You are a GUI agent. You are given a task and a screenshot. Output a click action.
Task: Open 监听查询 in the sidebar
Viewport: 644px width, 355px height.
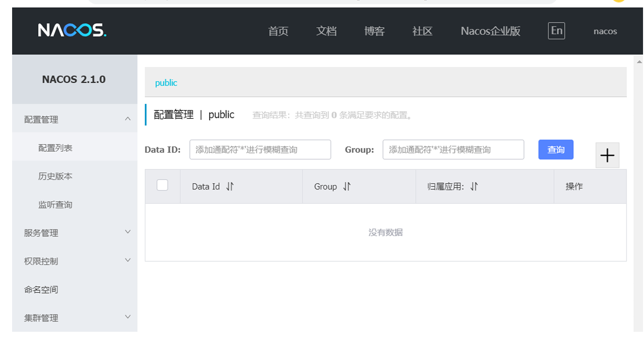[55, 205]
